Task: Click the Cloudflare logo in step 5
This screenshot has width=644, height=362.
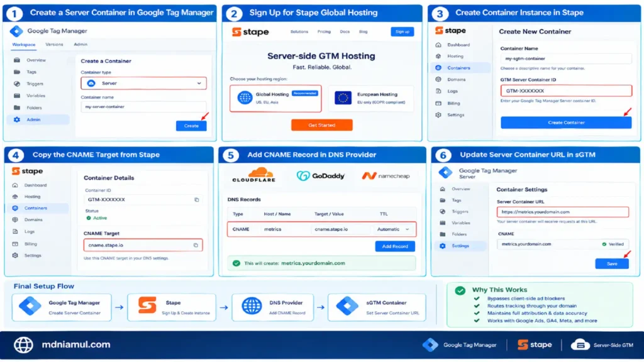Action: click(x=254, y=175)
